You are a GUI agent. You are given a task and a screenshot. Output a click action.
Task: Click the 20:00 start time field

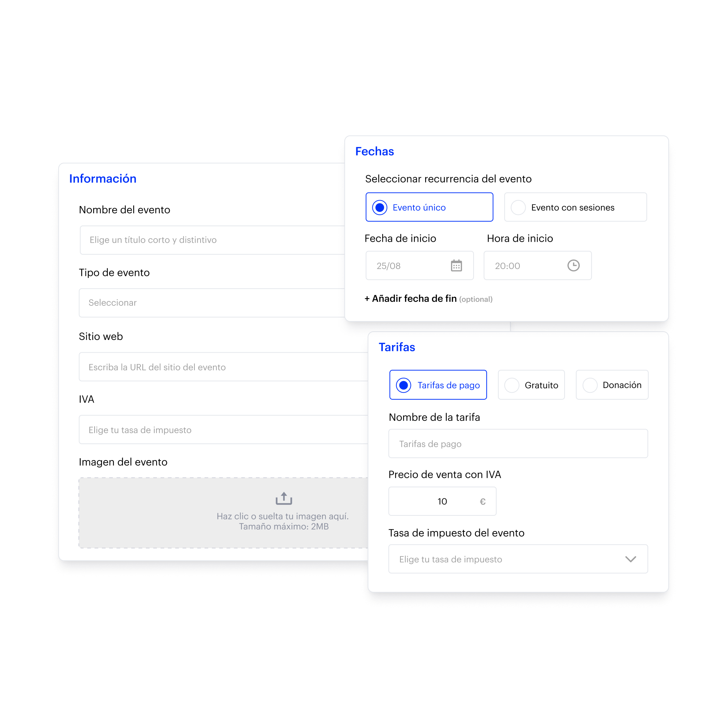click(x=537, y=266)
